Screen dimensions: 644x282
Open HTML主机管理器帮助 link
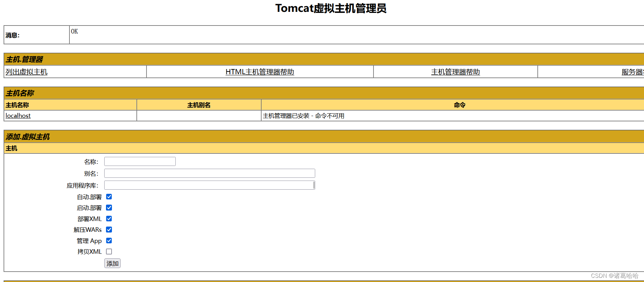pos(260,72)
